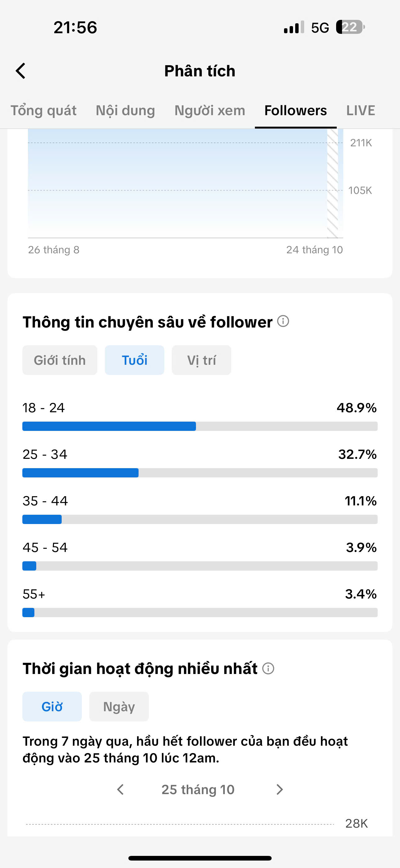
Task: Open info icon beside follower insights title
Action: click(x=283, y=321)
